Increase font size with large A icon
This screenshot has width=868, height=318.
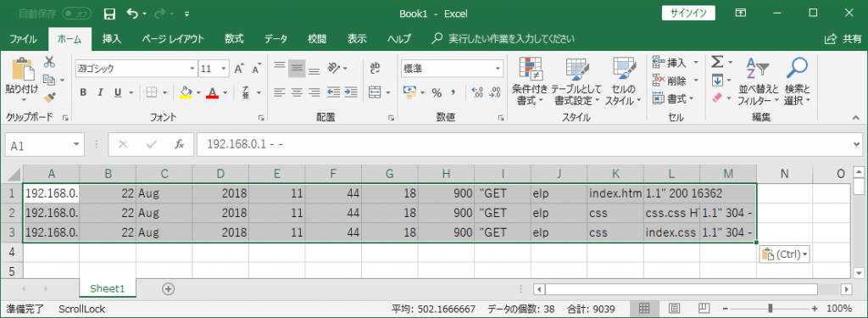coord(239,69)
